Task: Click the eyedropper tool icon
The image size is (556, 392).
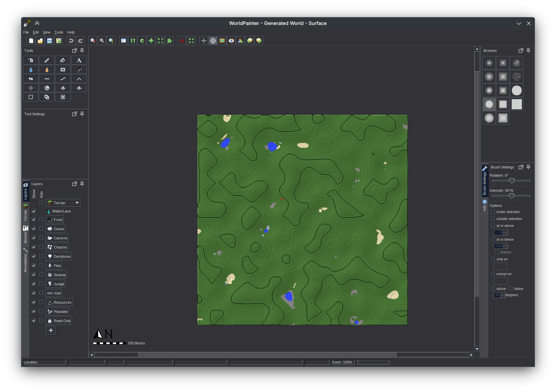Action: [79, 70]
